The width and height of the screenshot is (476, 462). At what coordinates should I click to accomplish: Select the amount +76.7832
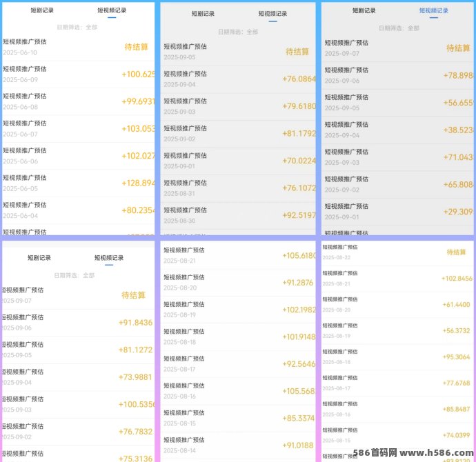pyautogui.click(x=135, y=432)
